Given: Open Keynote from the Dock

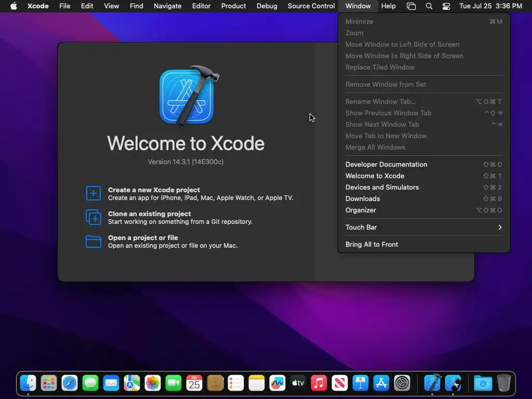Looking at the screenshot, I should [x=361, y=383].
